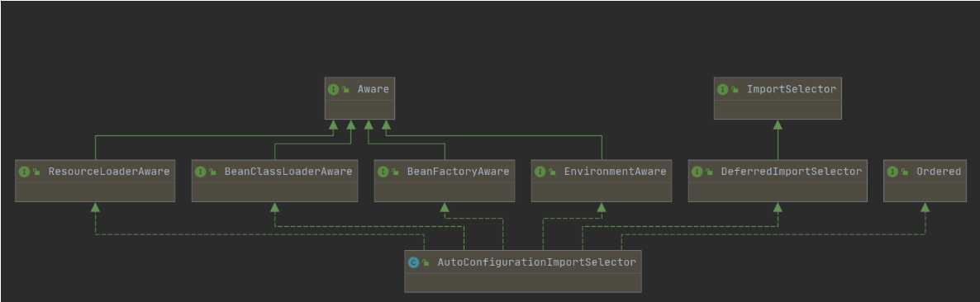Click the interface icon on Aware node
Viewport: 980px width, 302px height.
[333, 89]
